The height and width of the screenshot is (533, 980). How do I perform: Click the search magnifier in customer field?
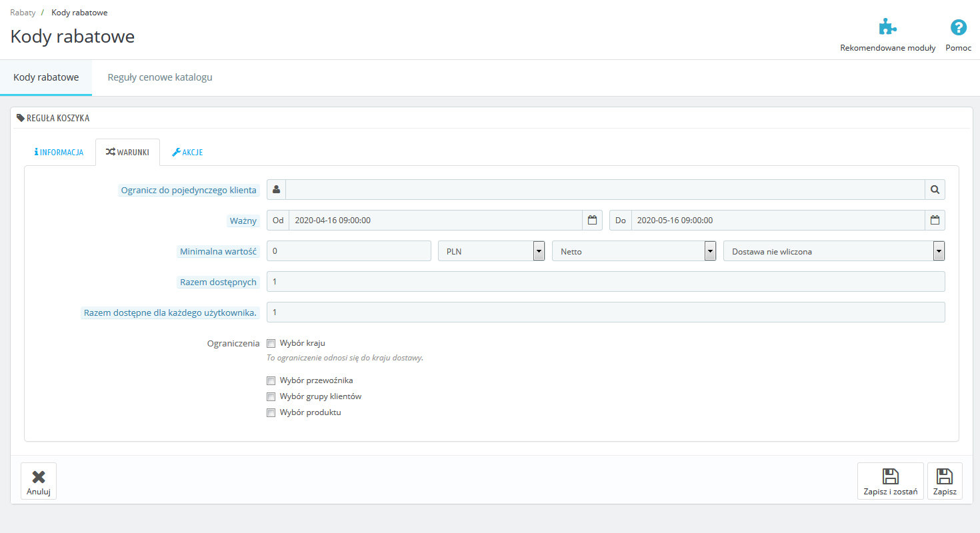(935, 190)
